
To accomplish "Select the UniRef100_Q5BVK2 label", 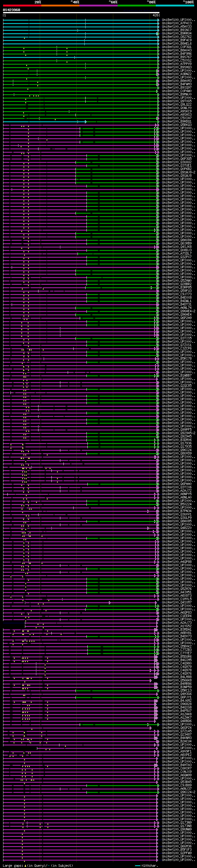I will pyautogui.click(x=177, y=646).
